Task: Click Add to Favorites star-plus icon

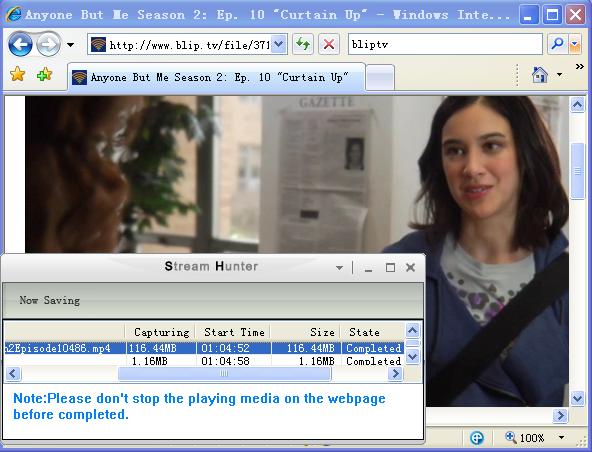Action: (x=45, y=74)
